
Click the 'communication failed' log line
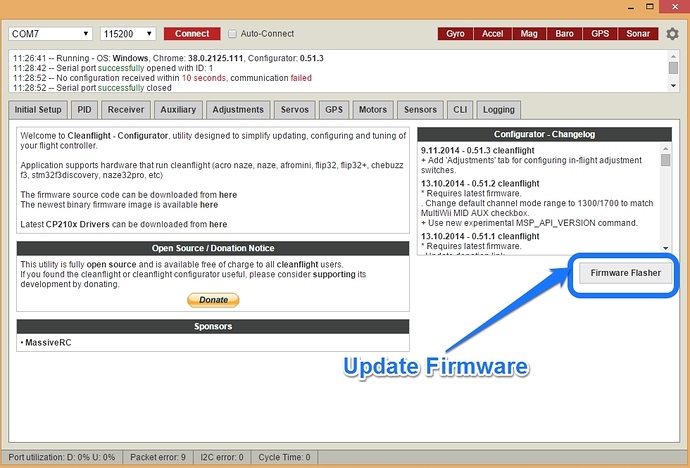[x=162, y=78]
